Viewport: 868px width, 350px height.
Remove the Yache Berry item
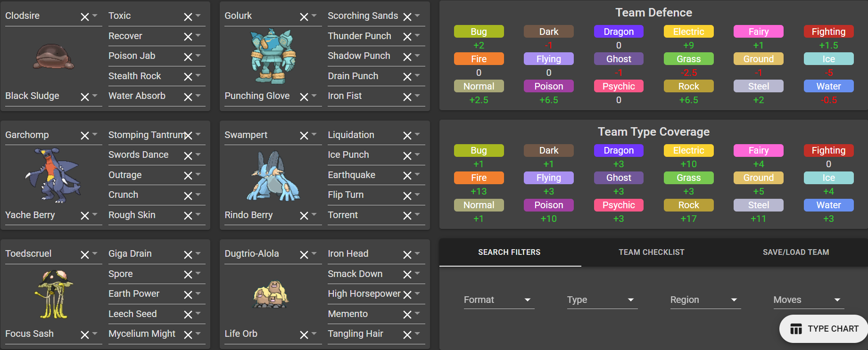click(85, 216)
